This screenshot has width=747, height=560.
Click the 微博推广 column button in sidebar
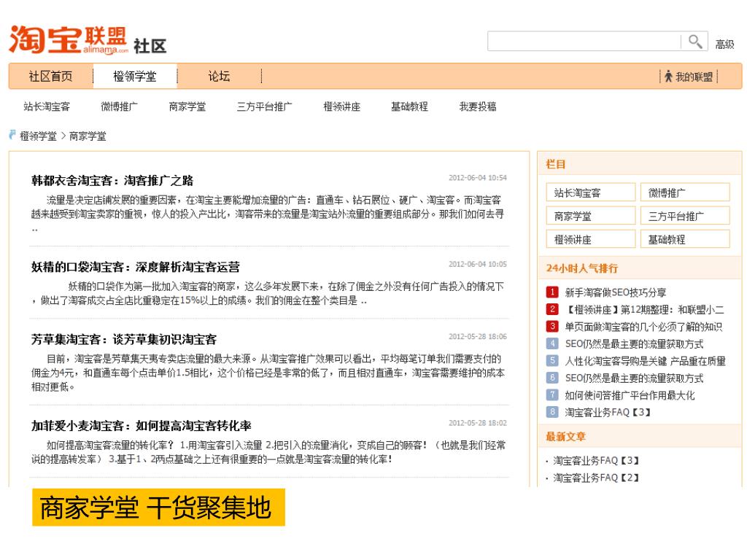685,192
